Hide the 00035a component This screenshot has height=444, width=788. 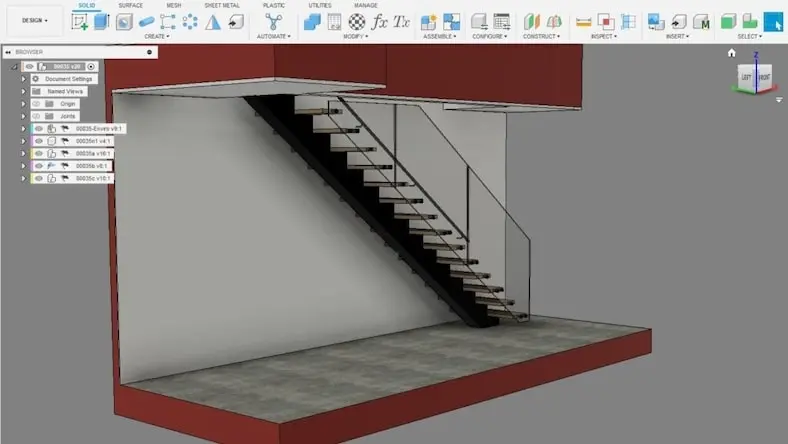pos(39,153)
